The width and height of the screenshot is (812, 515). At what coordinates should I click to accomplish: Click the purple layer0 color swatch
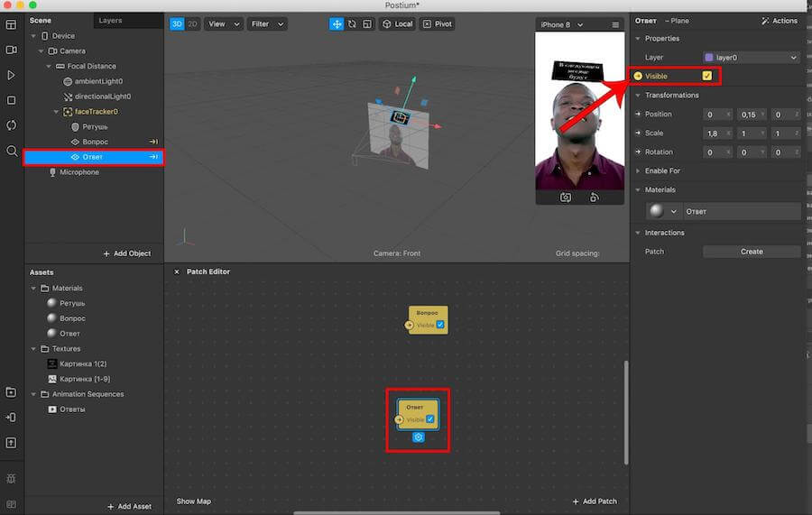click(x=708, y=58)
